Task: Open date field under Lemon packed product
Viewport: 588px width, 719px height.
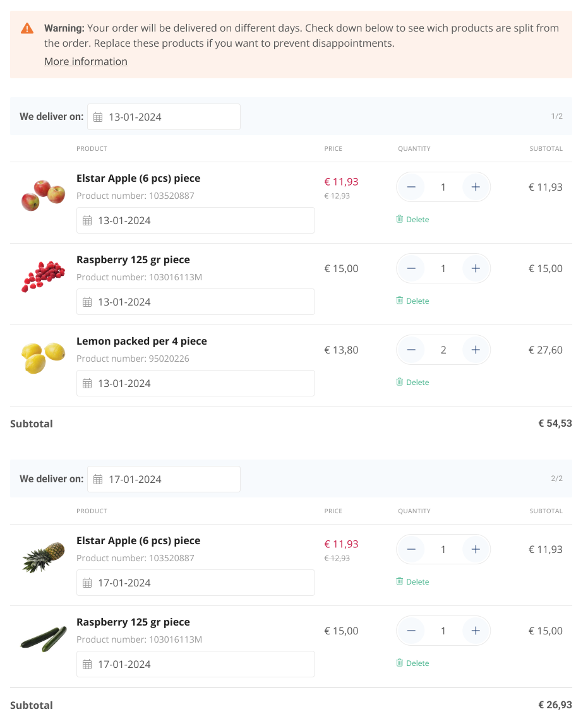Action: [x=195, y=383]
